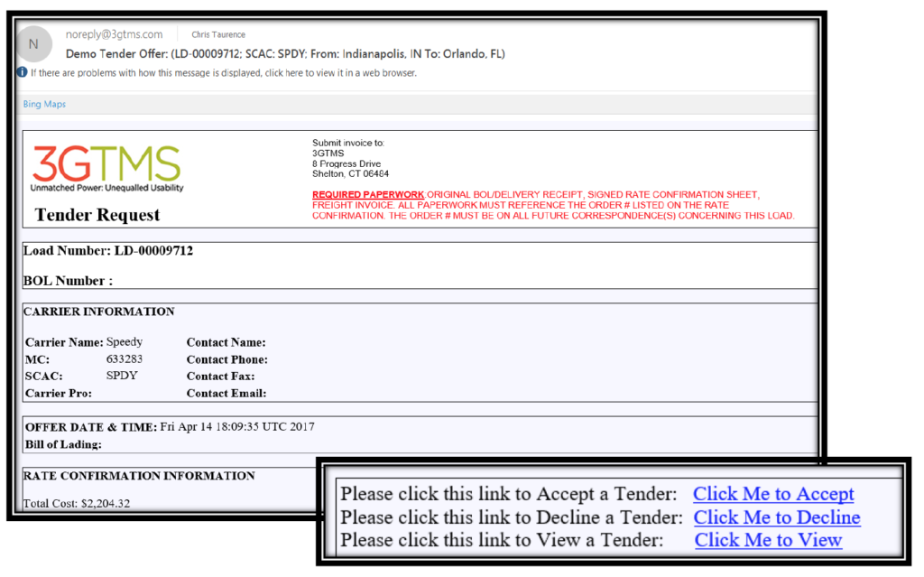The width and height of the screenshot is (924, 577).
Task: Click the view in web browser info message
Action: [x=224, y=73]
